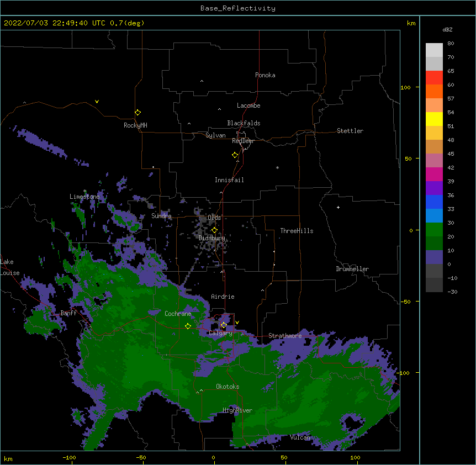Click the RedDeer city label
476x465 pixels.
point(243,141)
